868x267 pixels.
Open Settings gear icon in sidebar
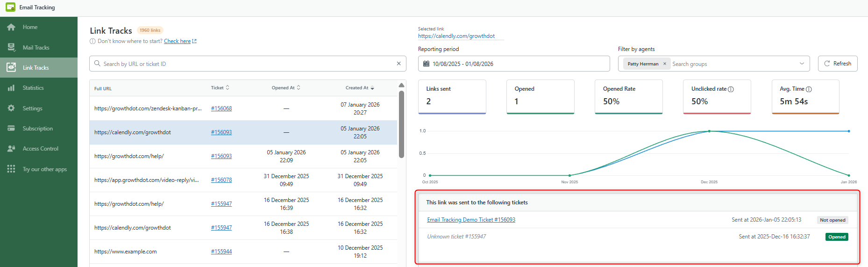(x=11, y=108)
